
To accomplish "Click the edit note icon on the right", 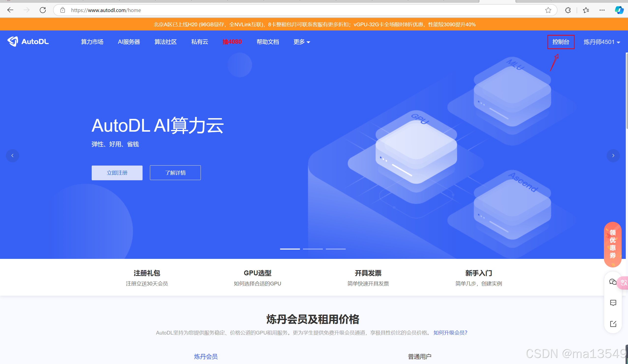I will pos(613,324).
